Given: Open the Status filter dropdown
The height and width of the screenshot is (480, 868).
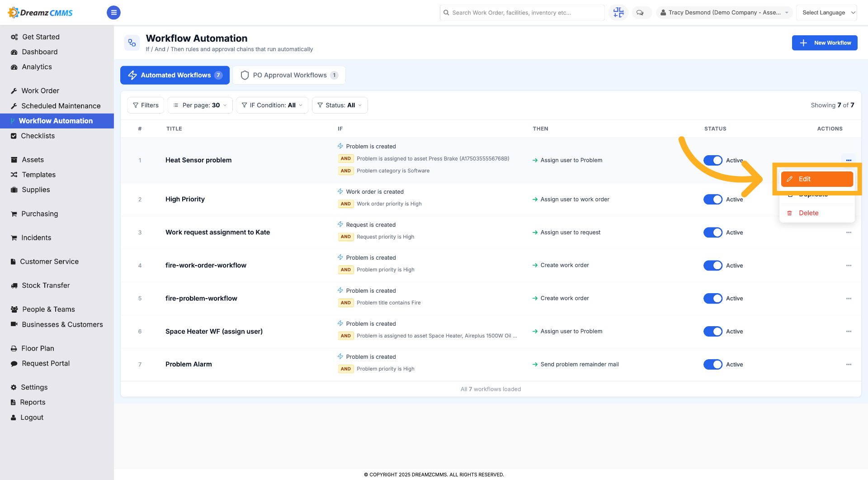Looking at the screenshot, I should [340, 105].
